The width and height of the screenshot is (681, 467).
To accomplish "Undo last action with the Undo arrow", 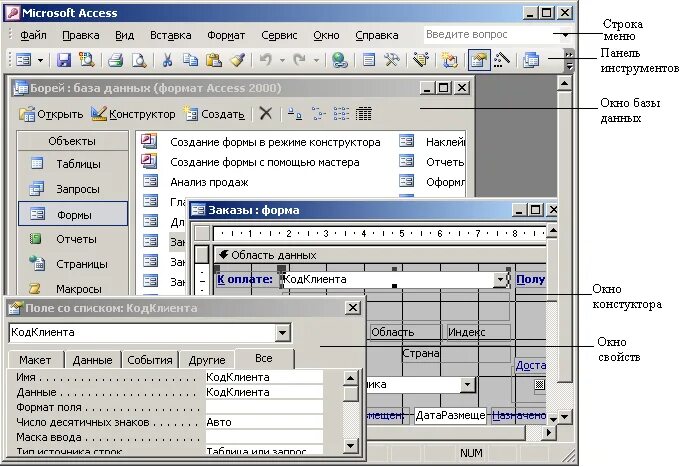I will pyautogui.click(x=266, y=60).
